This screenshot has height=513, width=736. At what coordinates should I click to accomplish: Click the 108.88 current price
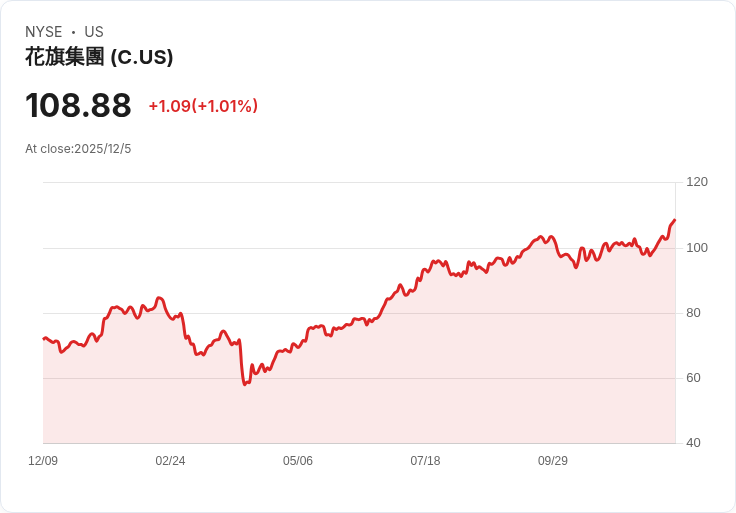pos(78,106)
